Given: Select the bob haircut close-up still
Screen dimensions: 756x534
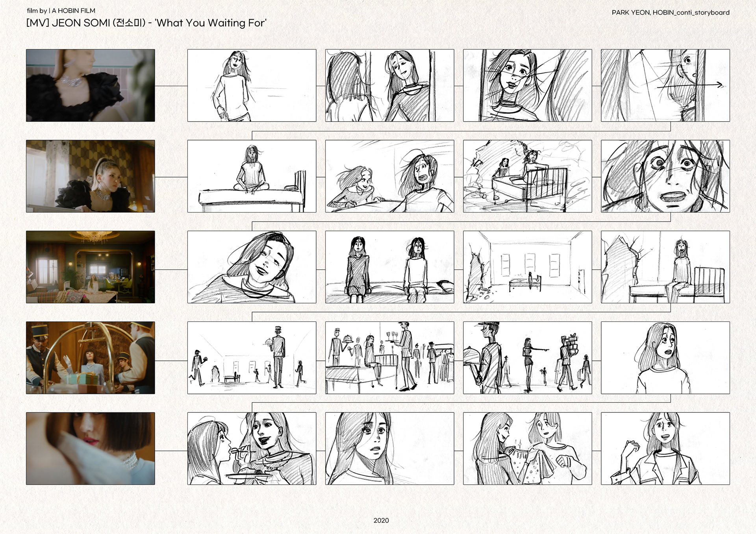Looking at the screenshot, I should coord(90,448).
